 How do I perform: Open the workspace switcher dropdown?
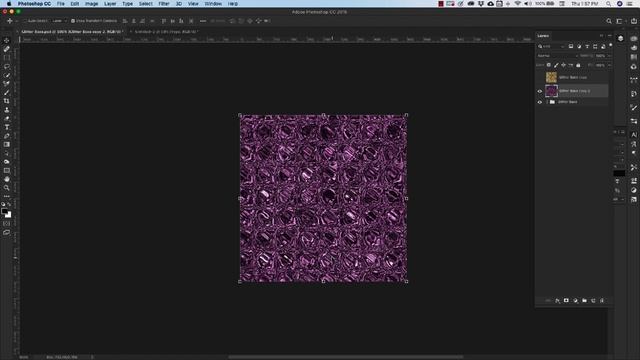pos(620,21)
